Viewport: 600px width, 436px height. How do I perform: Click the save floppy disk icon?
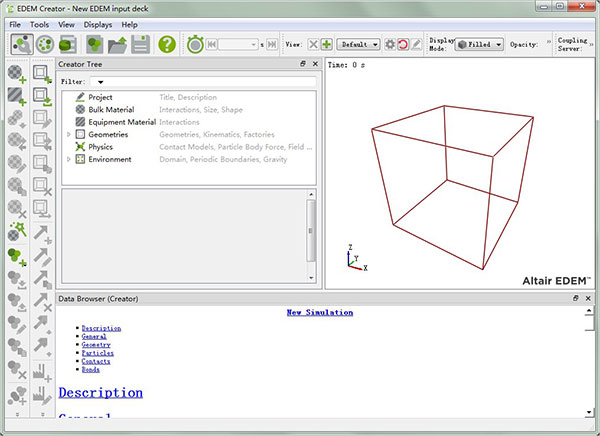pos(140,44)
